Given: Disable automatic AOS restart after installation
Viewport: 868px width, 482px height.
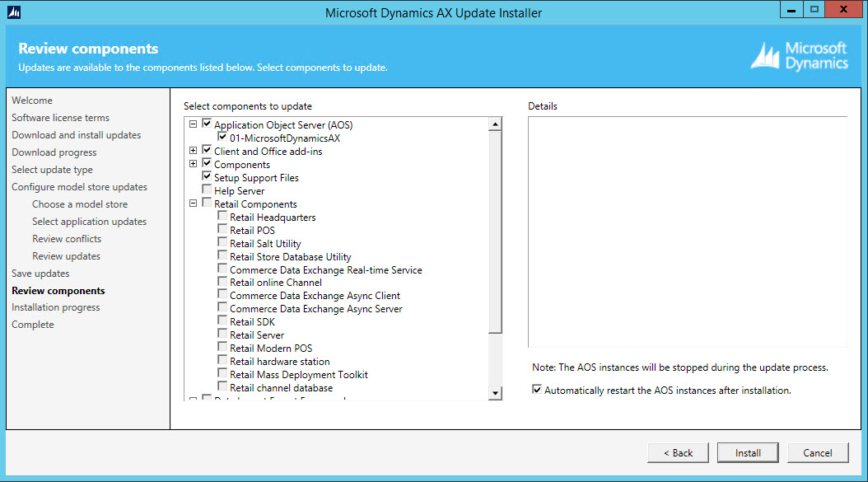Looking at the screenshot, I should point(537,391).
